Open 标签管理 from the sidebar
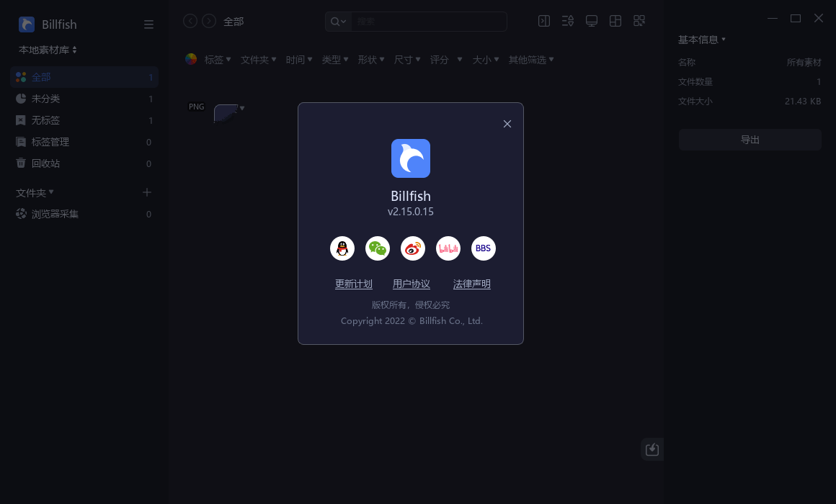836x504 pixels. coord(52,142)
